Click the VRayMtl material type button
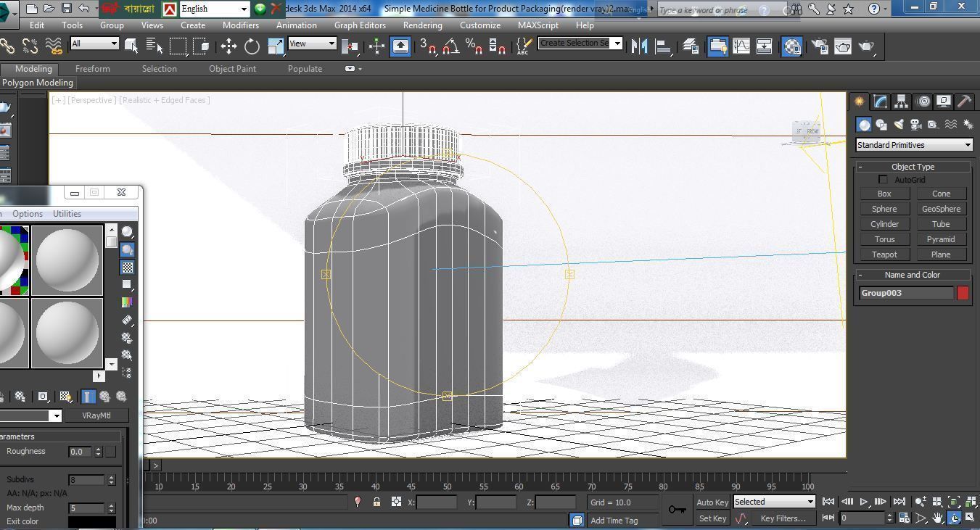This screenshot has width=980, height=530. click(x=96, y=415)
